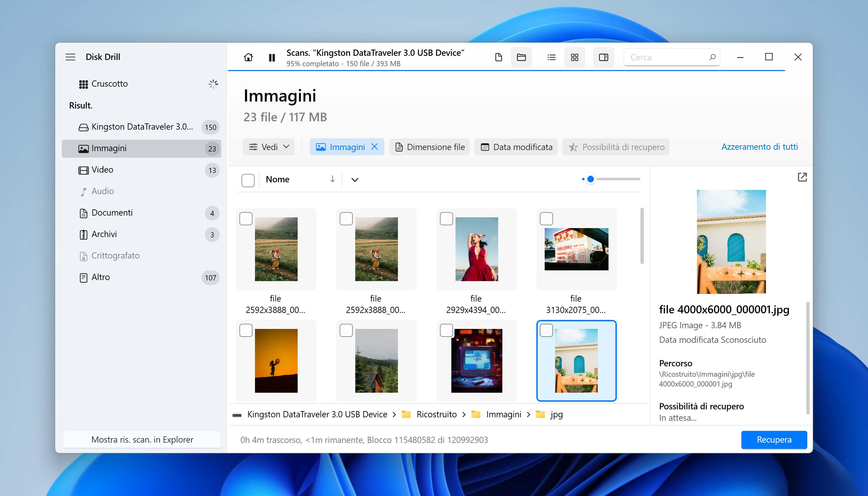This screenshot has height=496, width=868.
Task: Click the search magnifier icon
Action: click(x=712, y=57)
